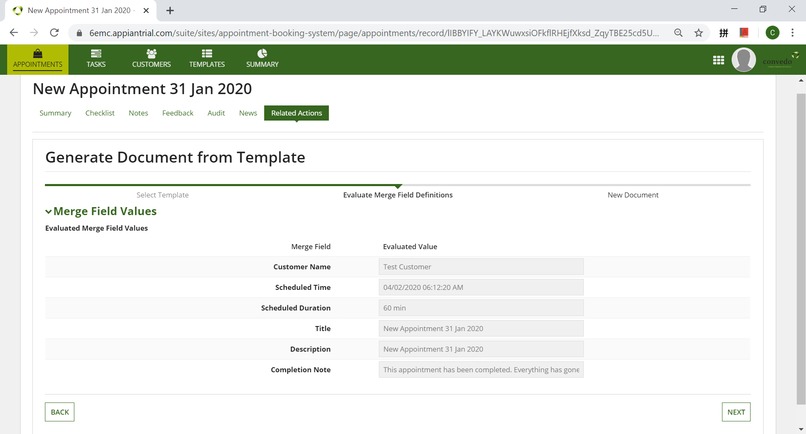Image resolution: width=806 pixels, height=434 pixels.
Task: Click the scrollbar down arrow
Action: (801, 429)
